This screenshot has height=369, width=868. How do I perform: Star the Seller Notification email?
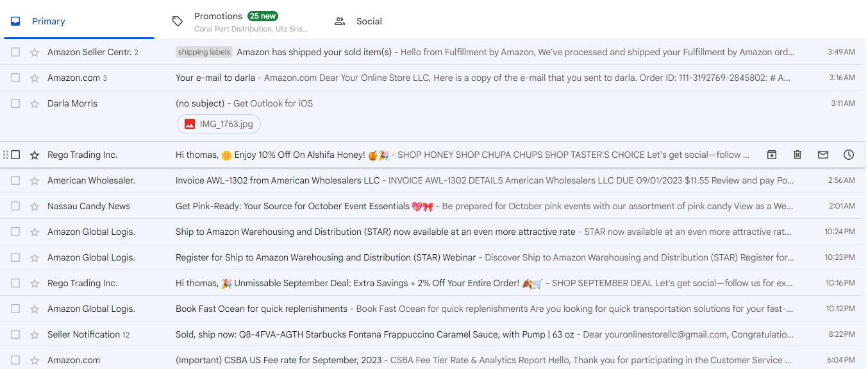[35, 334]
